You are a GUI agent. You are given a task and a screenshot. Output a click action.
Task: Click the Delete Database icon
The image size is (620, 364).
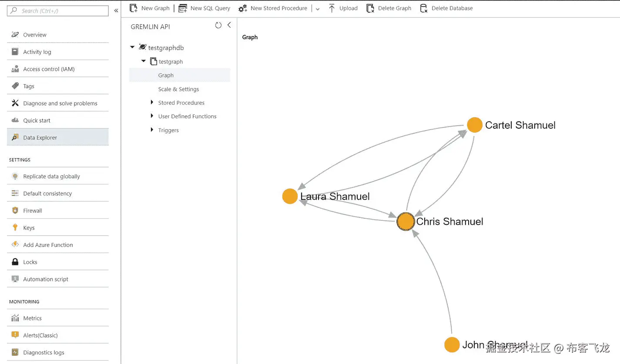pos(423,8)
